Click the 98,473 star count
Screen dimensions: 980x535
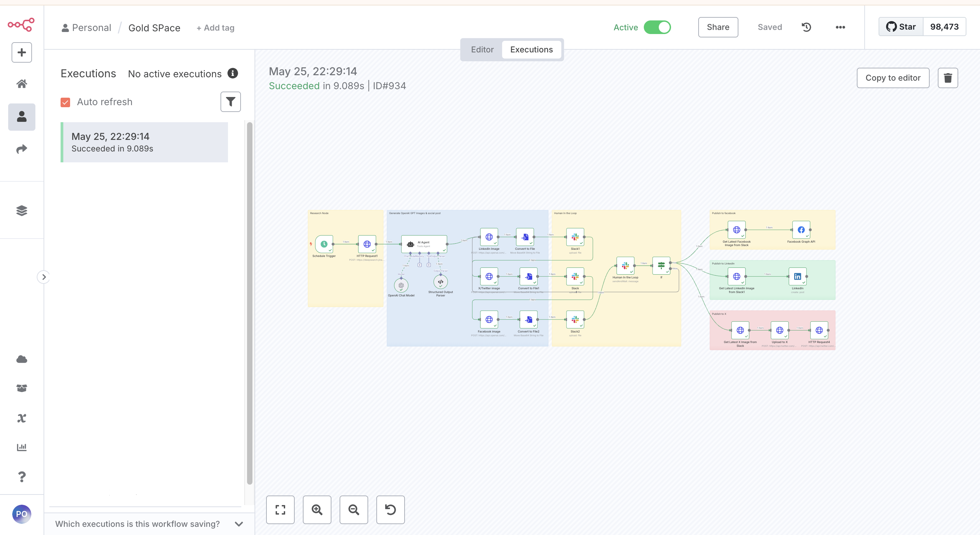(x=944, y=27)
